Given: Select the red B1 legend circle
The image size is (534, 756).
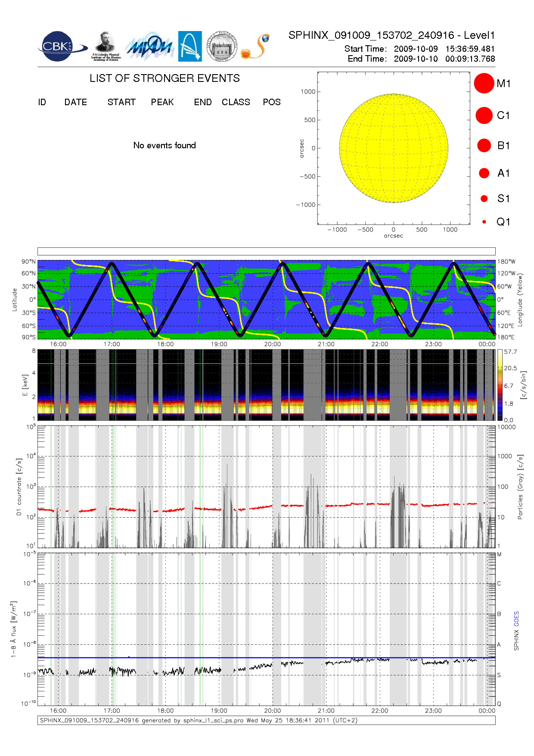Looking at the screenshot, I should coord(484,145).
